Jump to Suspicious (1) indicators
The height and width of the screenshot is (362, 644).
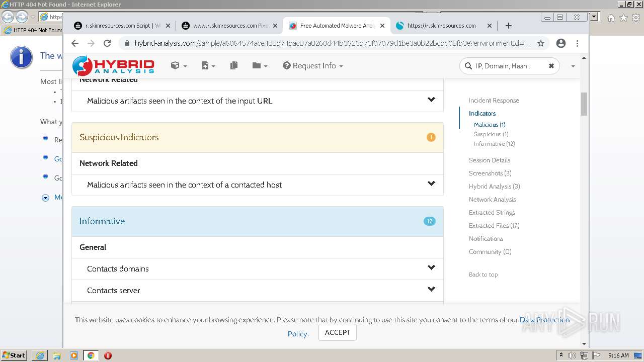click(491, 134)
